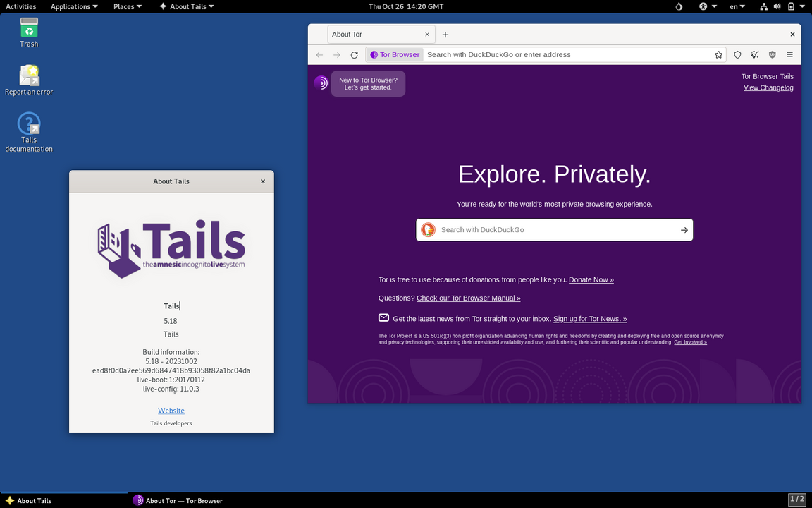Open the hamburger menu in Tor Browser

789,54
